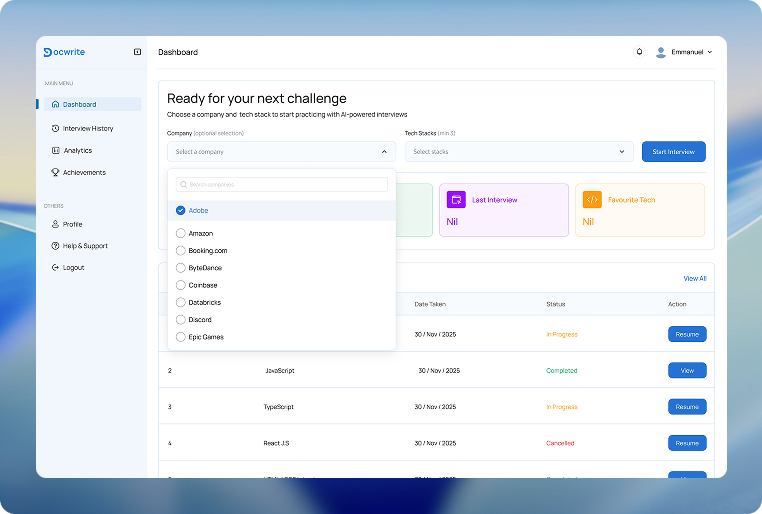This screenshot has height=514, width=762.
Task: Open the Emmanuel account menu chevron
Action: pos(710,52)
